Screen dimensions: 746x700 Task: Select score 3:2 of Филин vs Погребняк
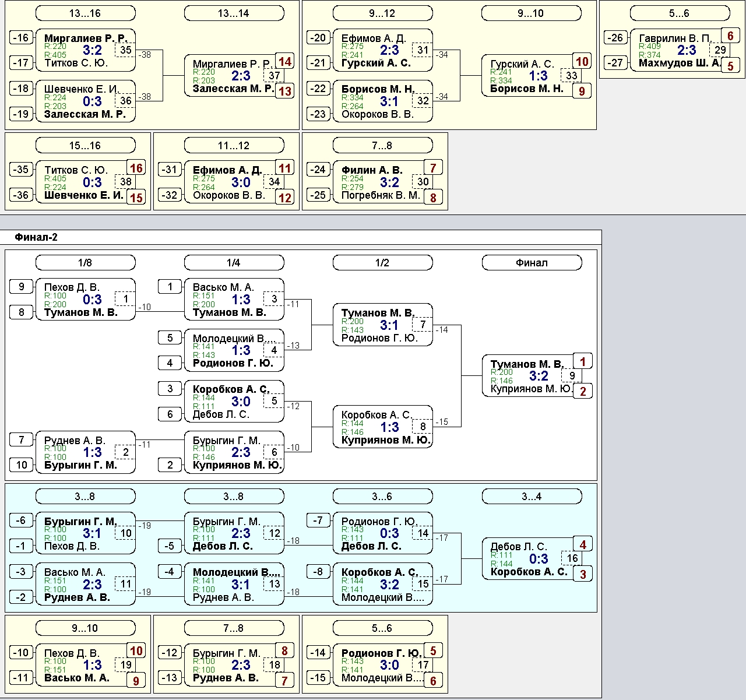(x=389, y=182)
